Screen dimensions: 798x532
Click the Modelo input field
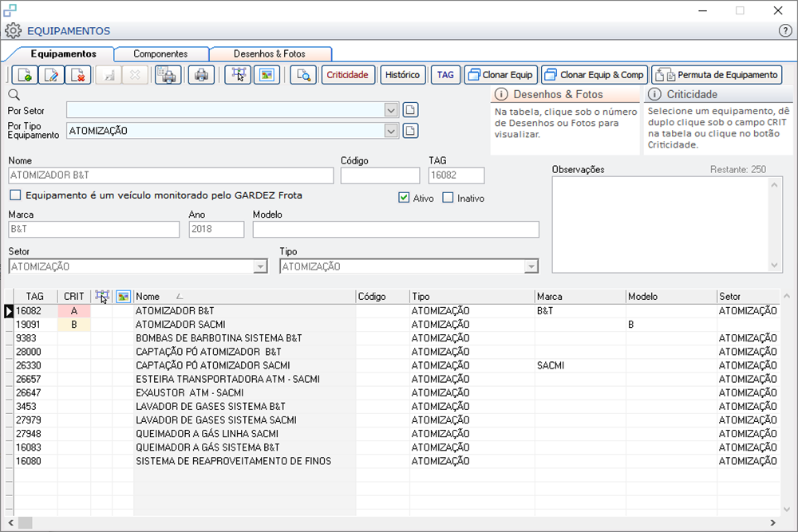coord(396,230)
